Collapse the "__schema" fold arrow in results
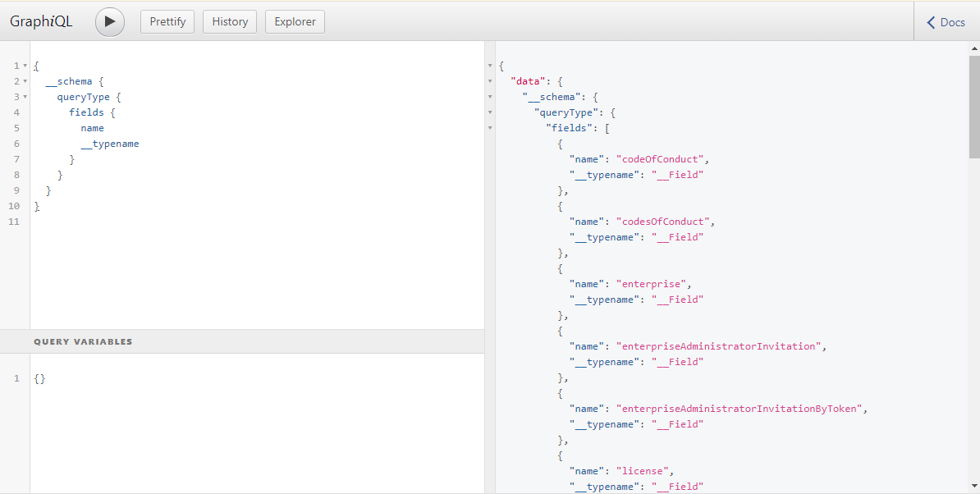 (490, 97)
